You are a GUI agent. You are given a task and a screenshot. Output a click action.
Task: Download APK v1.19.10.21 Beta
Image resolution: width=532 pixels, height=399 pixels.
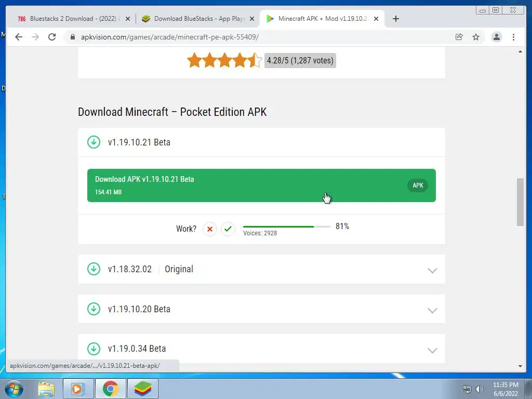pos(261,185)
